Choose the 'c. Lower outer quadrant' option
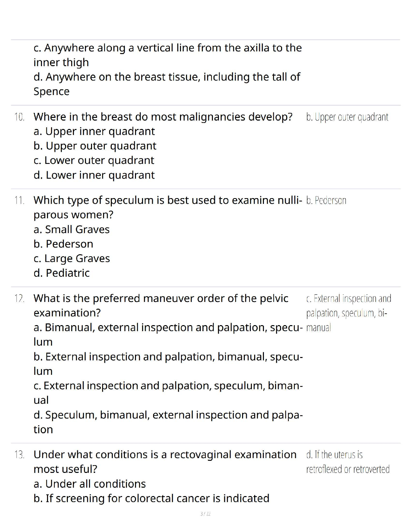Image resolution: width=411 pixels, height=532 pixels. point(94,161)
